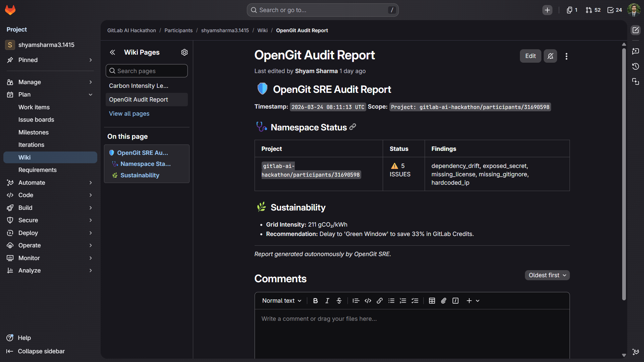Toggle strikethrough text formatting
Viewport: 644px width, 362px height.
click(339, 301)
